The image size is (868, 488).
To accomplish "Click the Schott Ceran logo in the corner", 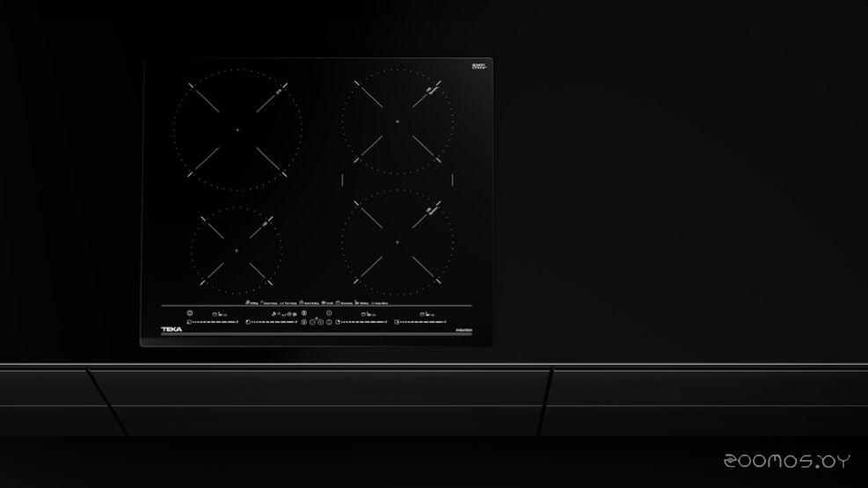I will tap(478, 66).
